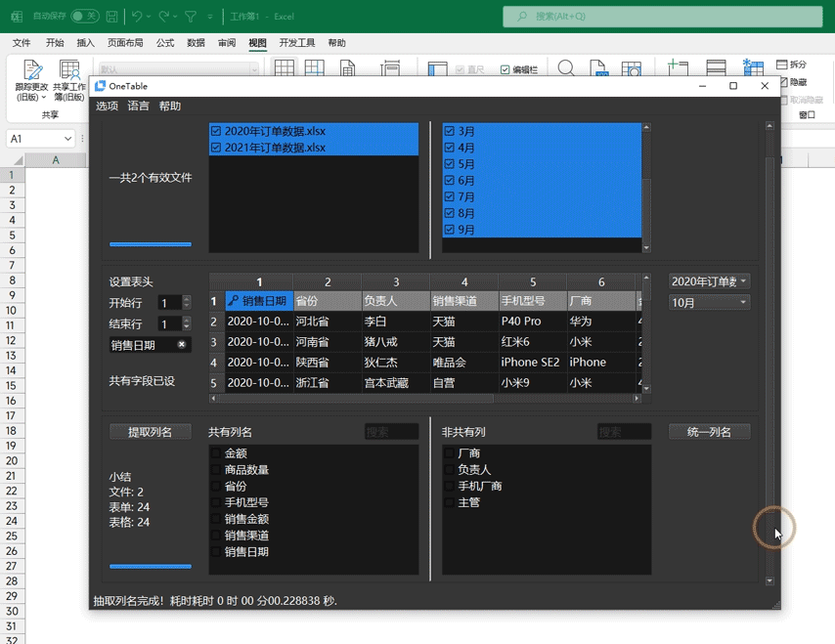Image resolution: width=835 pixels, height=644 pixels.
Task: Toggle the formula bar (编辑栏) checkbox
Action: coord(505,69)
